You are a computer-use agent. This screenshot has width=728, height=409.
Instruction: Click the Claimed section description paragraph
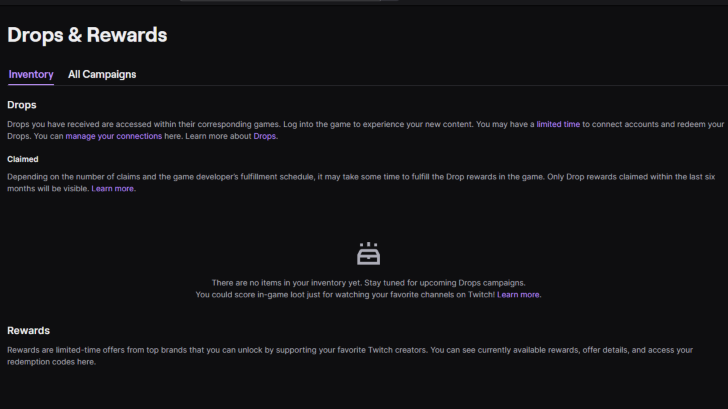[300, 176]
